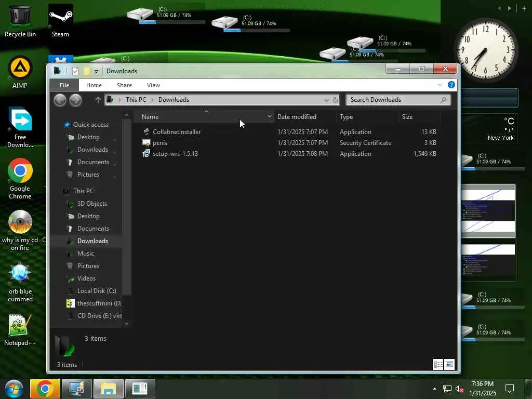Open Desktop under Quick access
532x399 pixels.
click(88, 137)
